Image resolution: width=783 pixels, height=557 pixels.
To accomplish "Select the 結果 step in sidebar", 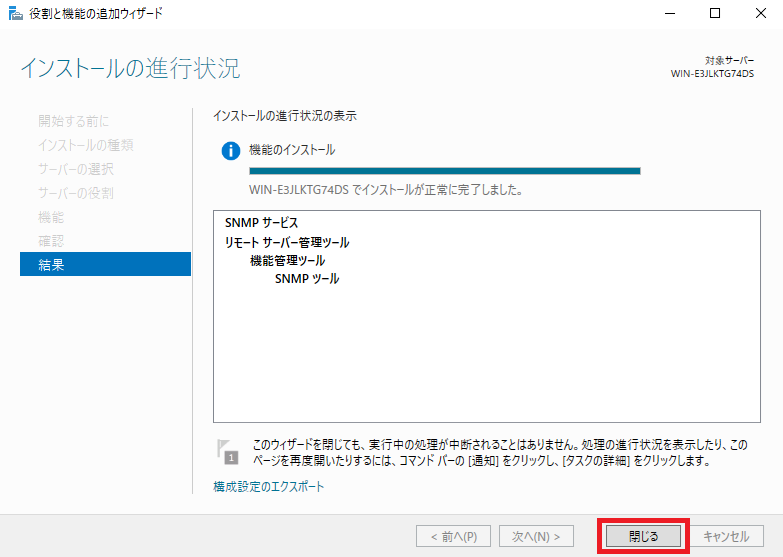I will click(x=105, y=264).
